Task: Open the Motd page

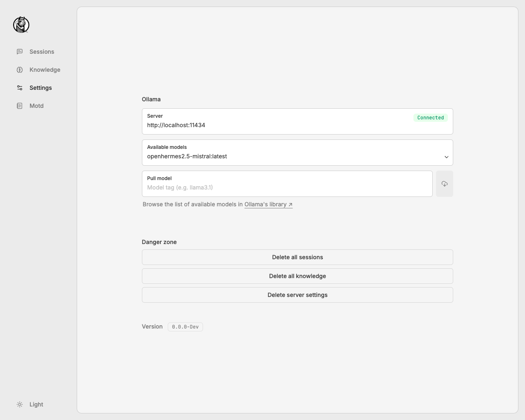Action: [37, 106]
